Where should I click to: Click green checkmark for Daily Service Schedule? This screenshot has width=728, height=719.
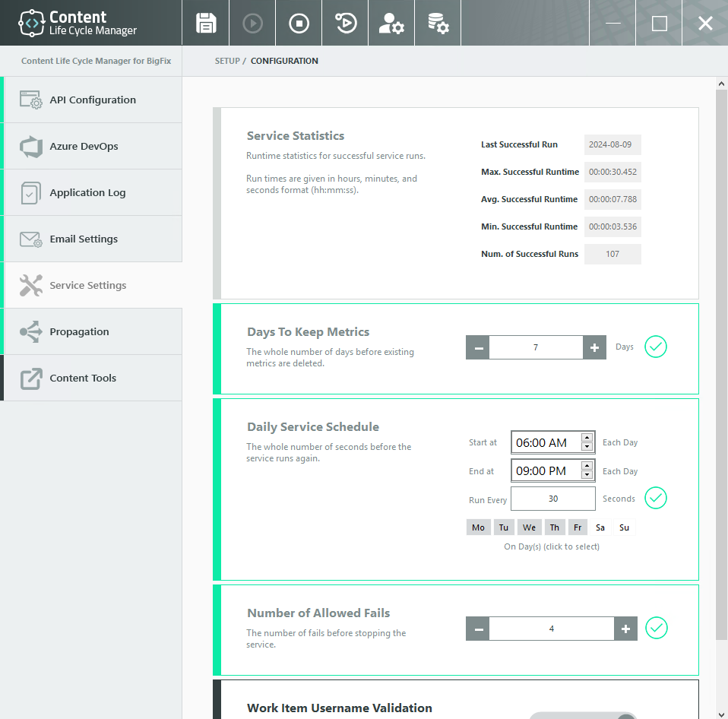click(x=656, y=498)
